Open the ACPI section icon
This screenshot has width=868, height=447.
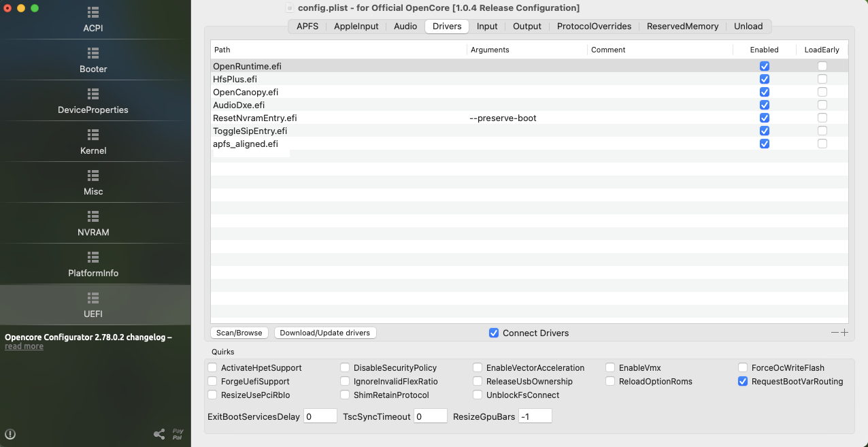[x=93, y=13]
